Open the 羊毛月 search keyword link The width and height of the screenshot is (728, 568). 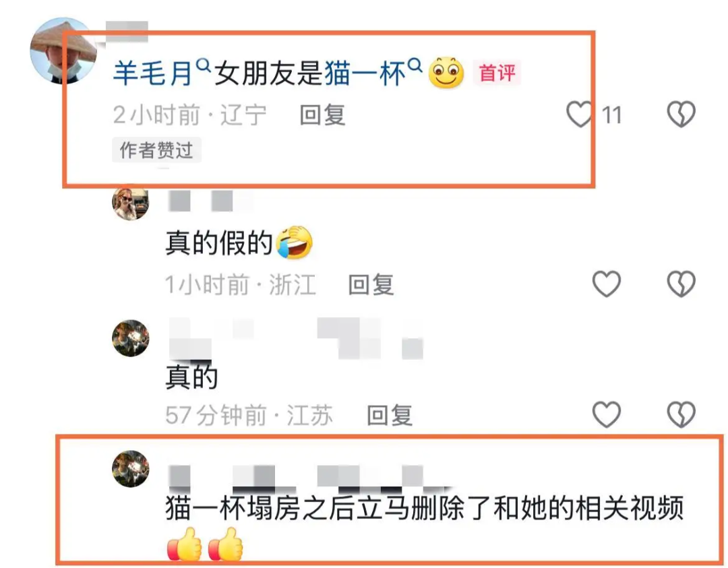coord(153,74)
